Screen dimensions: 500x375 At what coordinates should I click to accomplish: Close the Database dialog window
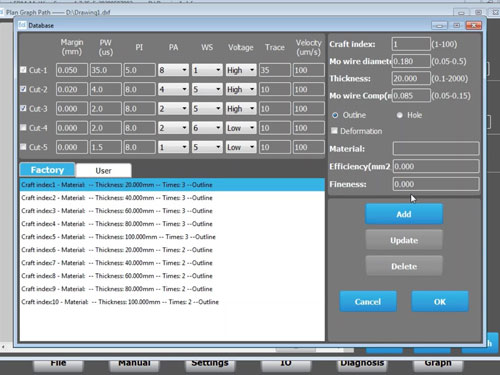pos(474,25)
